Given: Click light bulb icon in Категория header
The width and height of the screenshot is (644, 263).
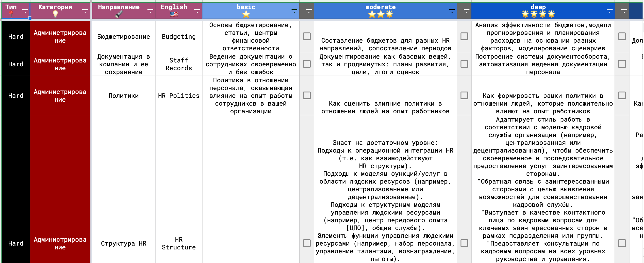Looking at the screenshot, I should pyautogui.click(x=55, y=14).
